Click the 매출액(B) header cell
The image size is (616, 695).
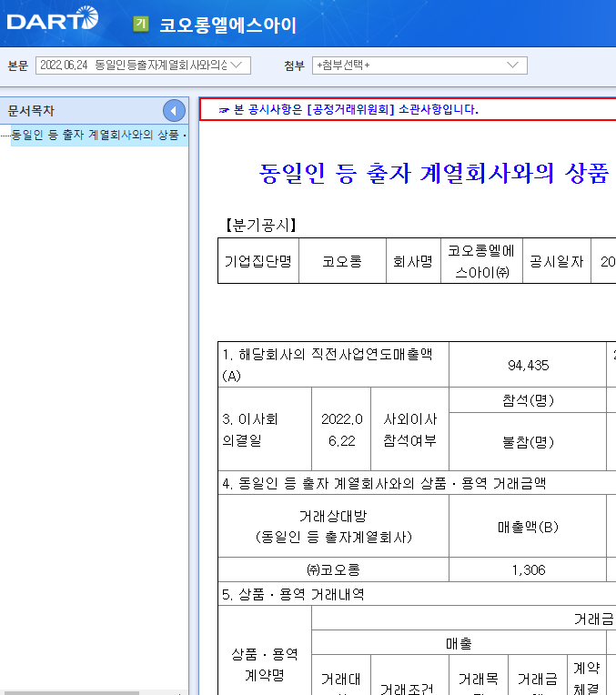coord(528,526)
